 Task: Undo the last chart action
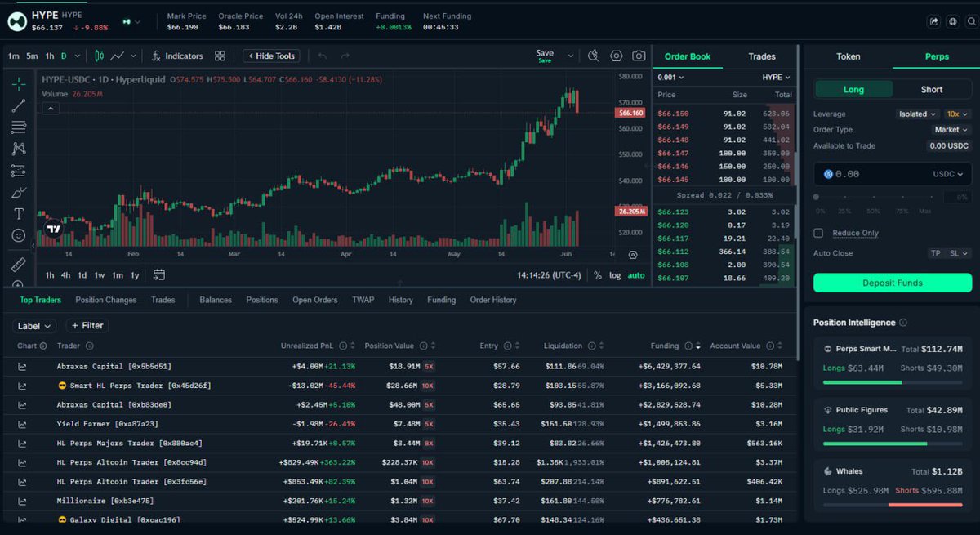point(323,56)
